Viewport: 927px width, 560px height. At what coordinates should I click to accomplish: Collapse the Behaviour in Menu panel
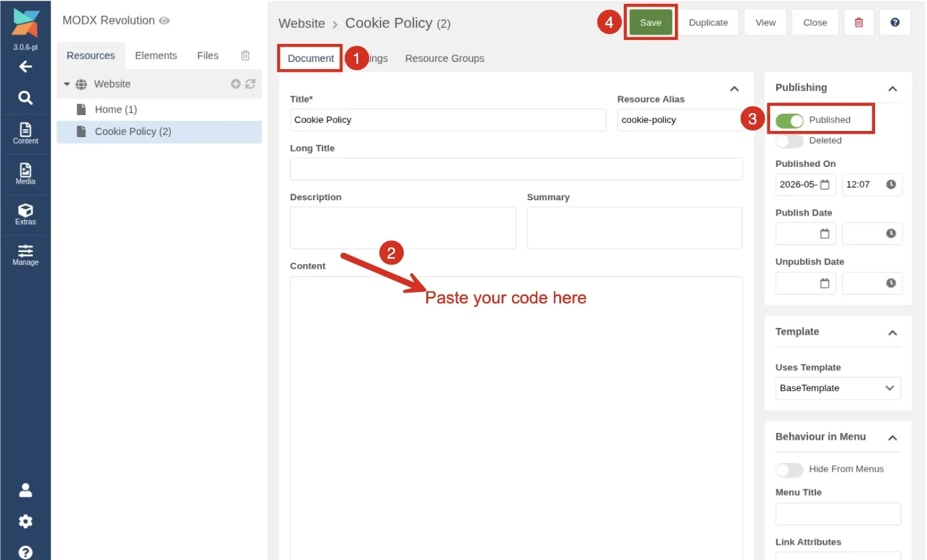(892, 438)
